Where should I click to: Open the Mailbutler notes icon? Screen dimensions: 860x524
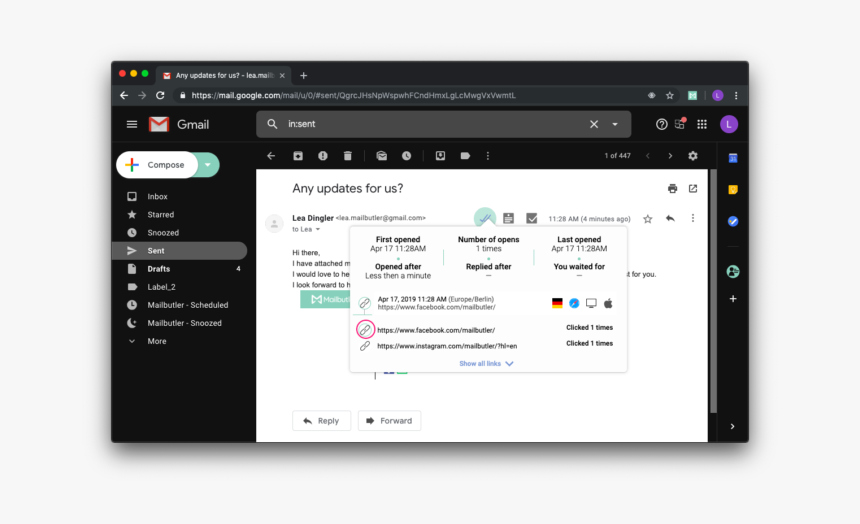(508, 218)
